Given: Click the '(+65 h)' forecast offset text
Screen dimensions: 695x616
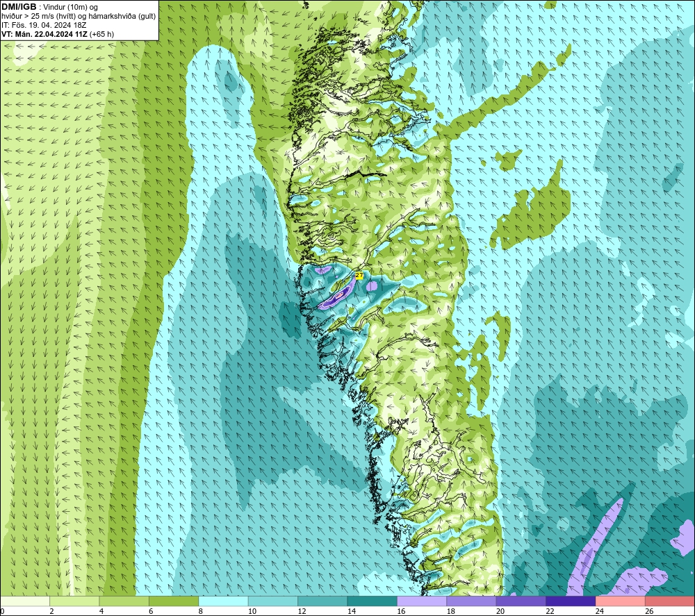Looking at the screenshot, I should [x=101, y=34].
